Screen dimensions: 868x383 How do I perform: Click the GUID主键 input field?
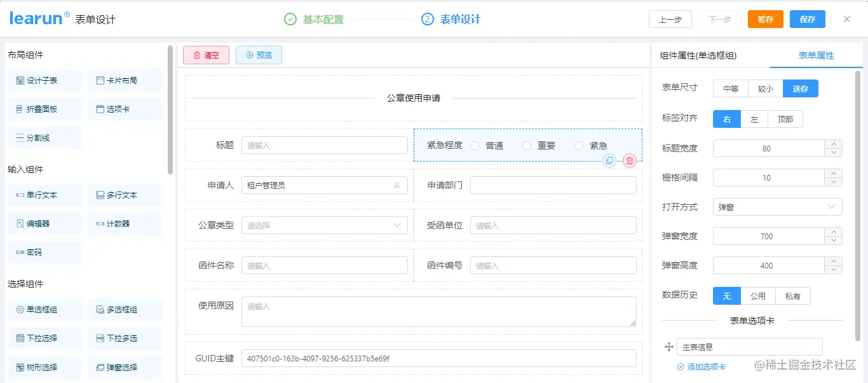tap(439, 358)
